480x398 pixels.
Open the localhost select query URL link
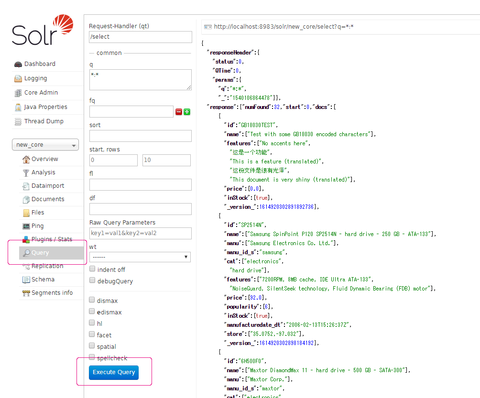point(283,27)
